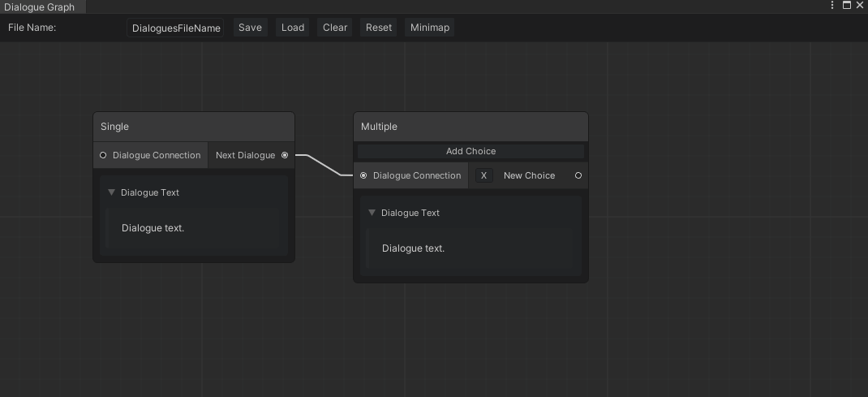Click the New Choice text field

pyautogui.click(x=529, y=175)
